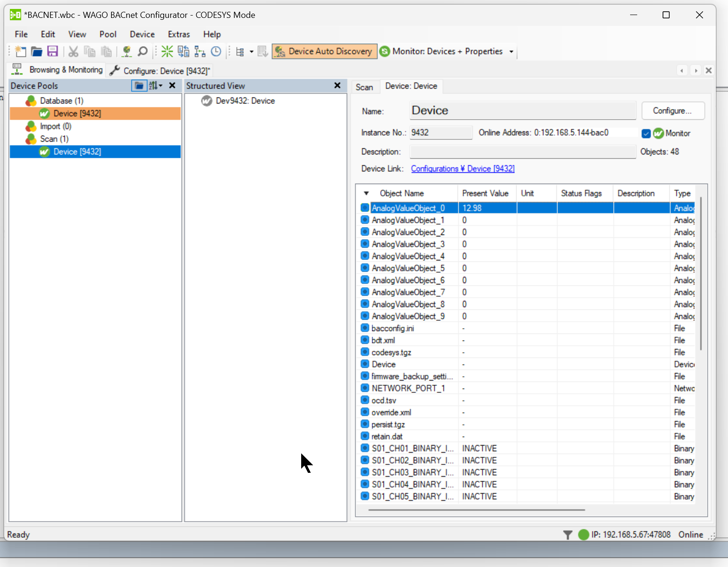Click the horizontal scrollbar of object list
This screenshot has width=728, height=567.
tap(476, 510)
